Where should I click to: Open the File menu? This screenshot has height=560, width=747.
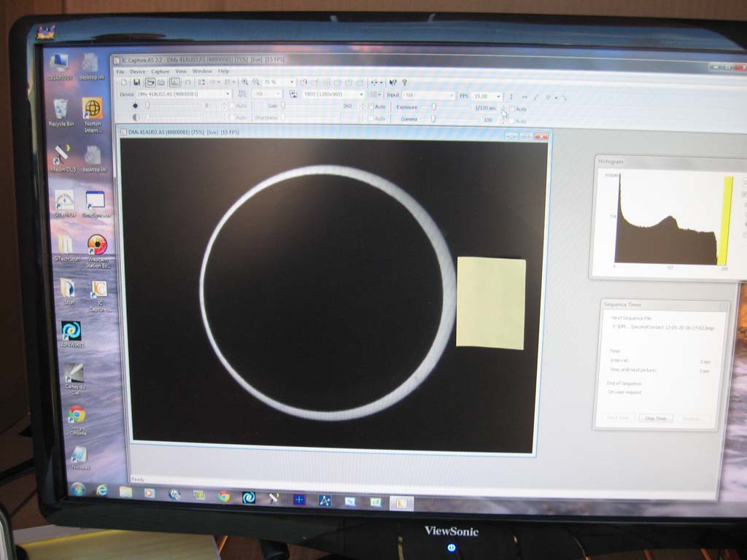click(120, 71)
